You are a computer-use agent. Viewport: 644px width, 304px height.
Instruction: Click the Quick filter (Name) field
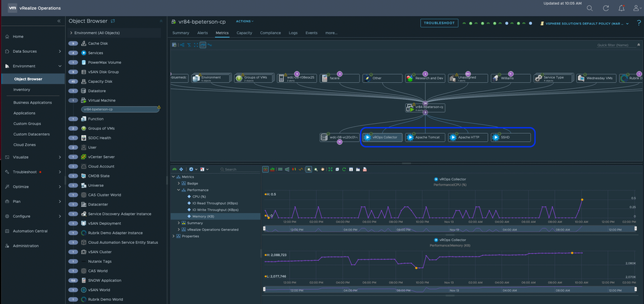(x=616, y=45)
